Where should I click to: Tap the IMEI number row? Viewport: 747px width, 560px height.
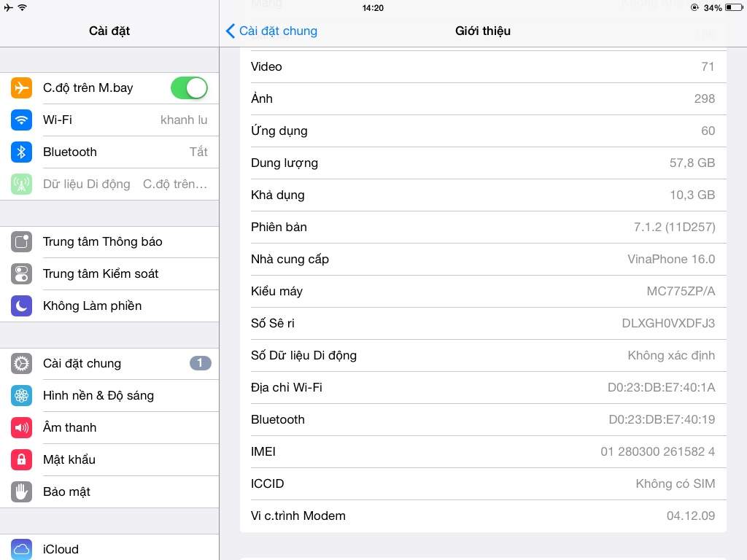(483, 451)
